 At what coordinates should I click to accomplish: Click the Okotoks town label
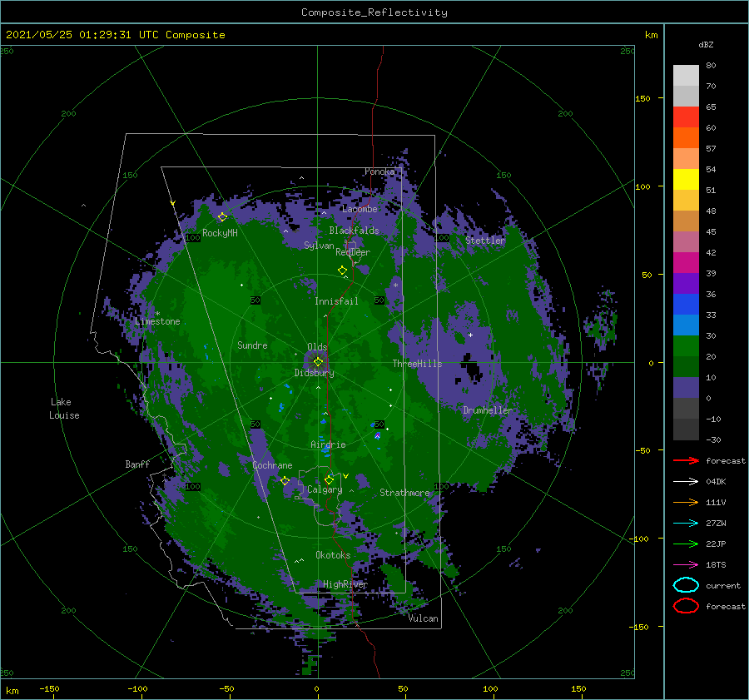point(333,555)
